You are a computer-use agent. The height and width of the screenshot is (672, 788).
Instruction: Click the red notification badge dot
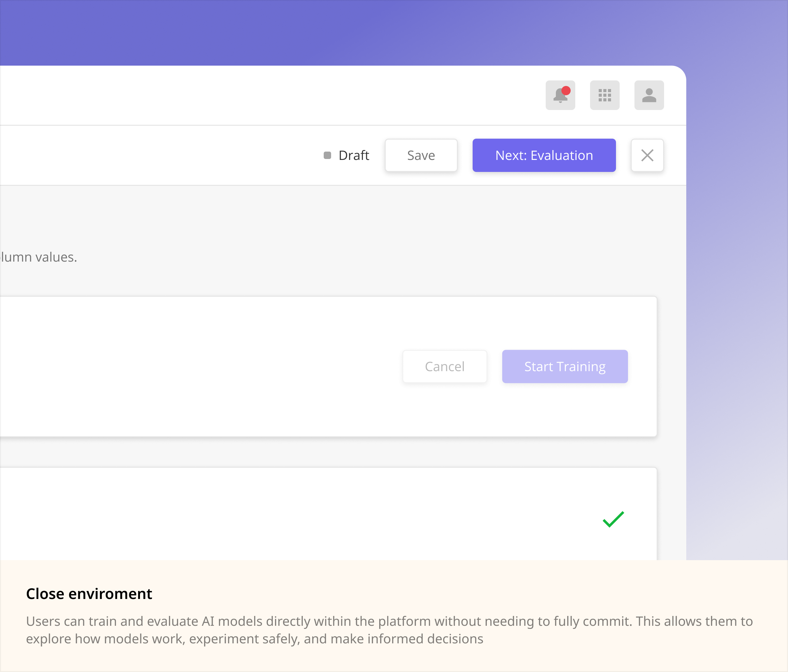pos(566,91)
